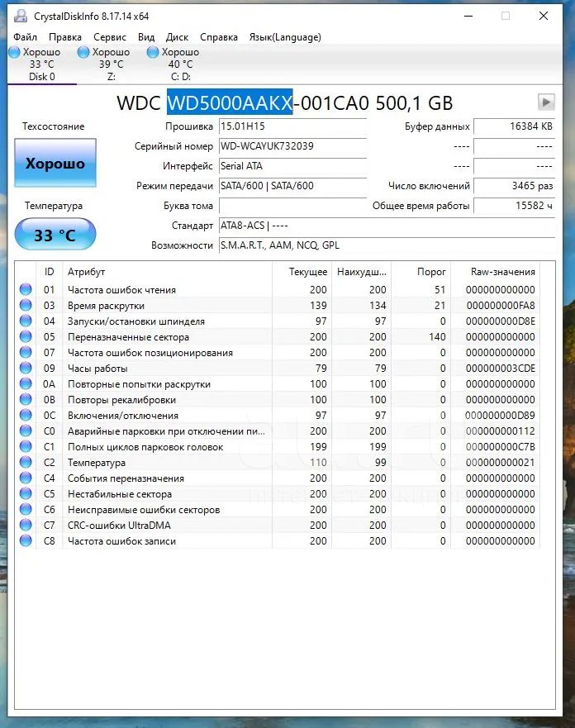The width and height of the screenshot is (575, 728).
Task: Click status orb for attribute 01
Action: point(26,289)
